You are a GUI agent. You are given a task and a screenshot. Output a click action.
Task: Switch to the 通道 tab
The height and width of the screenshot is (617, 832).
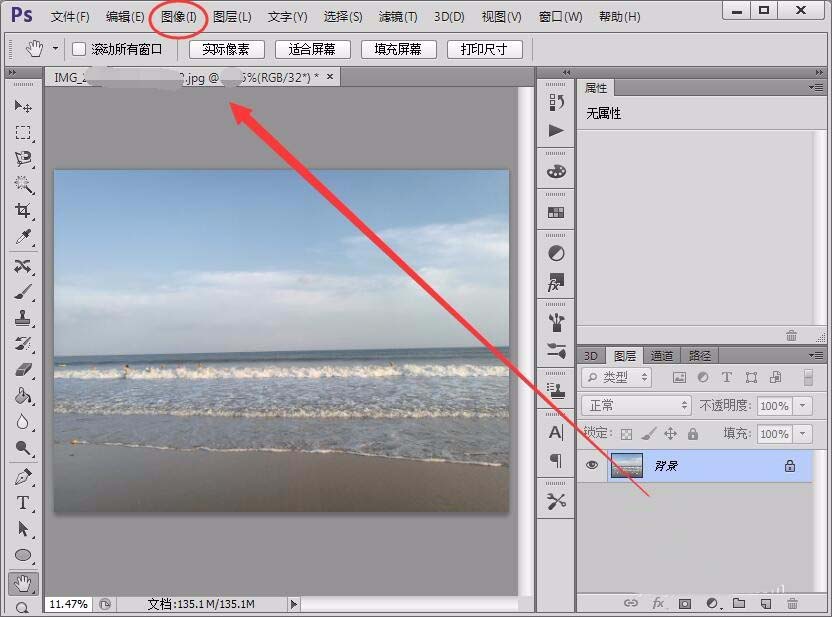click(x=661, y=354)
